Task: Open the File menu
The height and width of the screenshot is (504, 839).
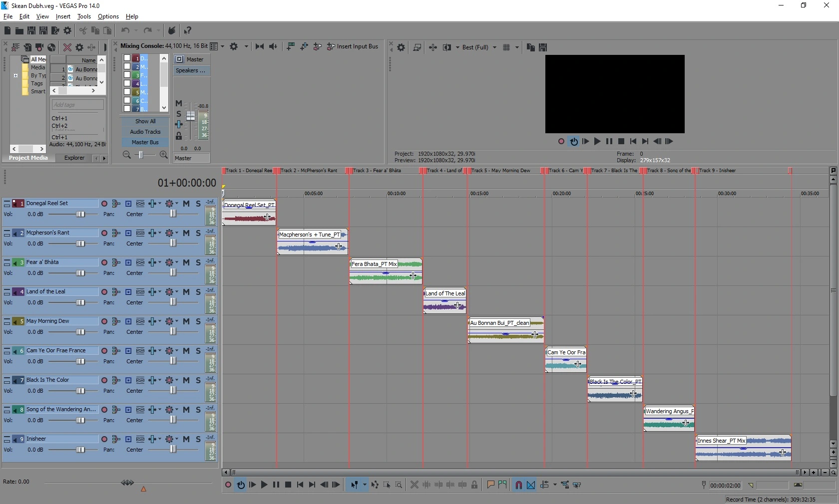Action: (x=8, y=16)
